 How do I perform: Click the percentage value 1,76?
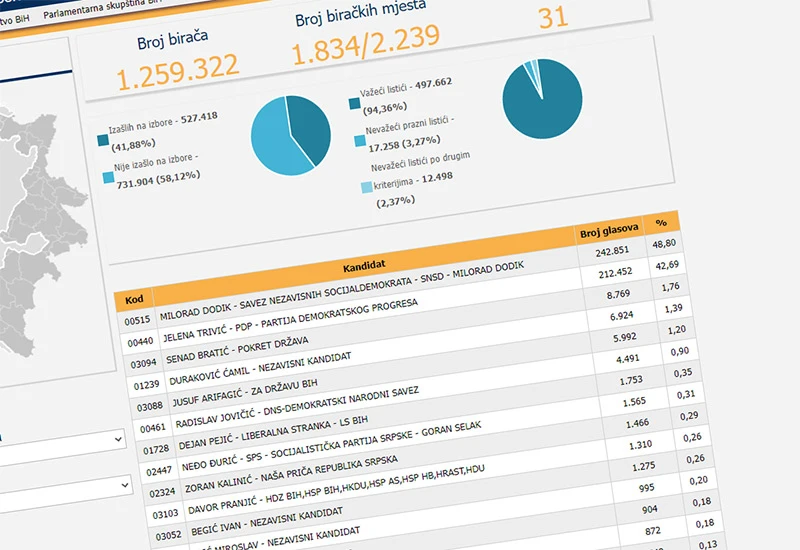pyautogui.click(x=670, y=287)
